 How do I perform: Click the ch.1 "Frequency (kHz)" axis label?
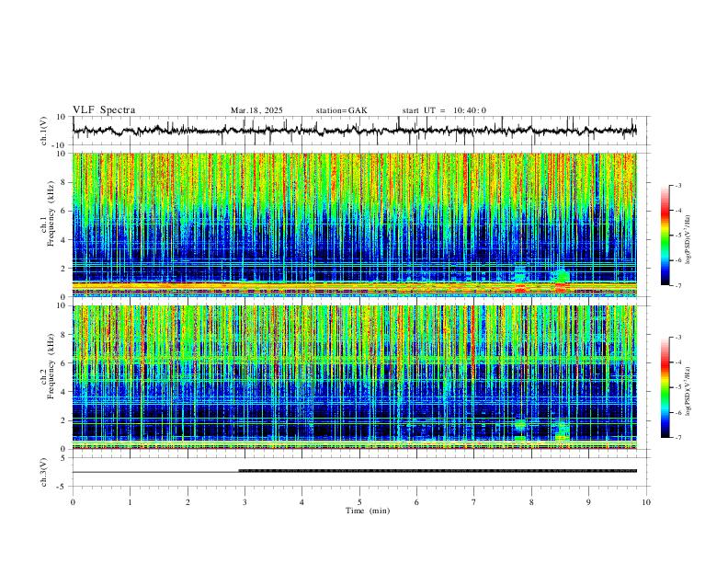(51, 213)
